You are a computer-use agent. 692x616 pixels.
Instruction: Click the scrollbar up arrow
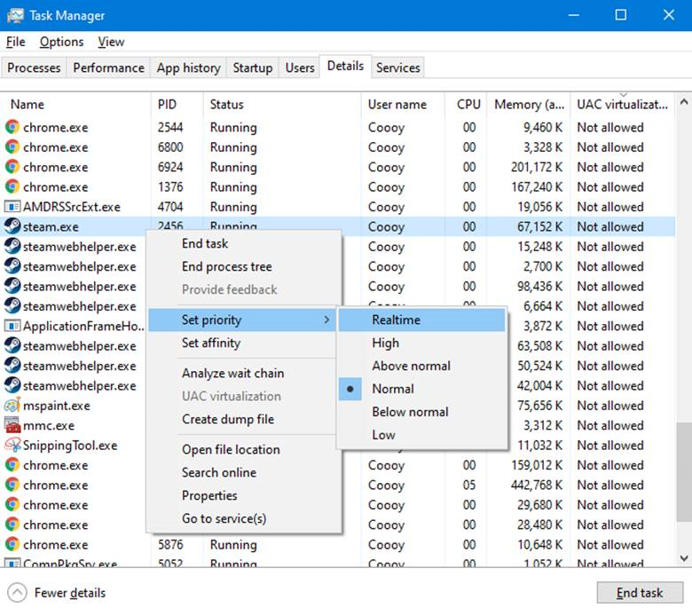pos(684,102)
